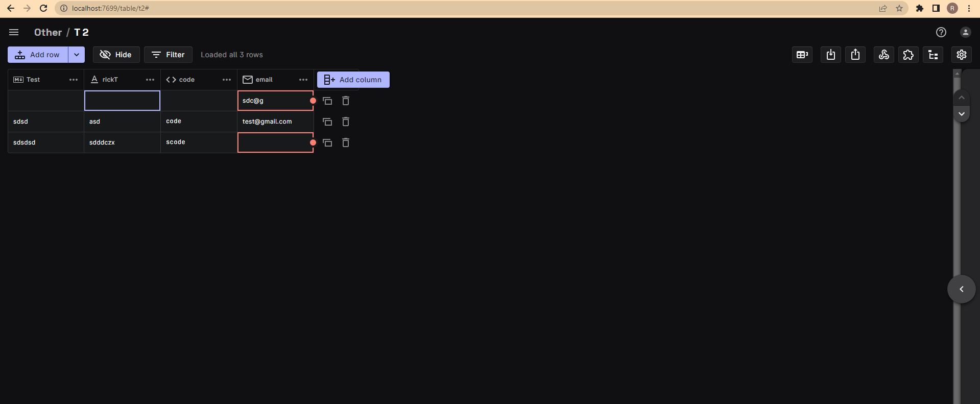Toggle the browser side panel icon
980x404 pixels.
[x=936, y=8]
